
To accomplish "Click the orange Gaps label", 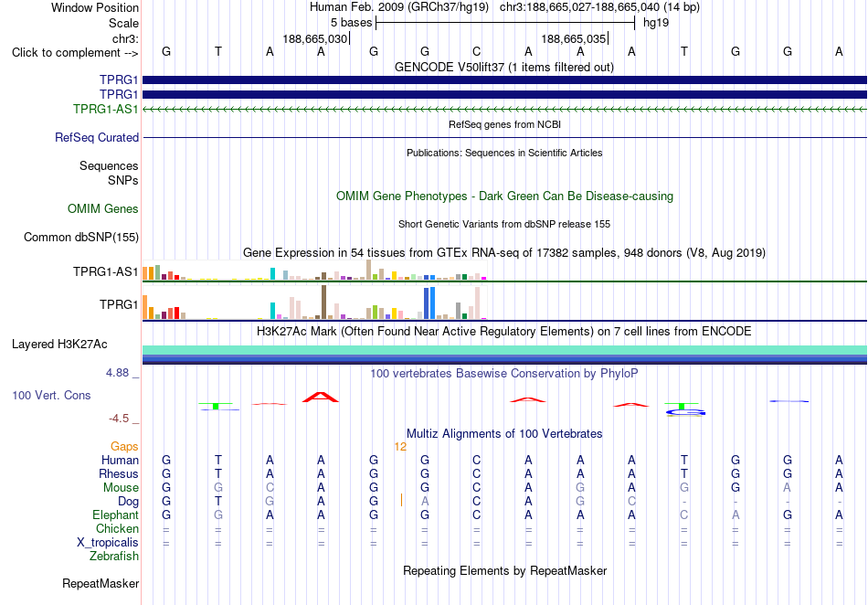I will click(x=124, y=446).
